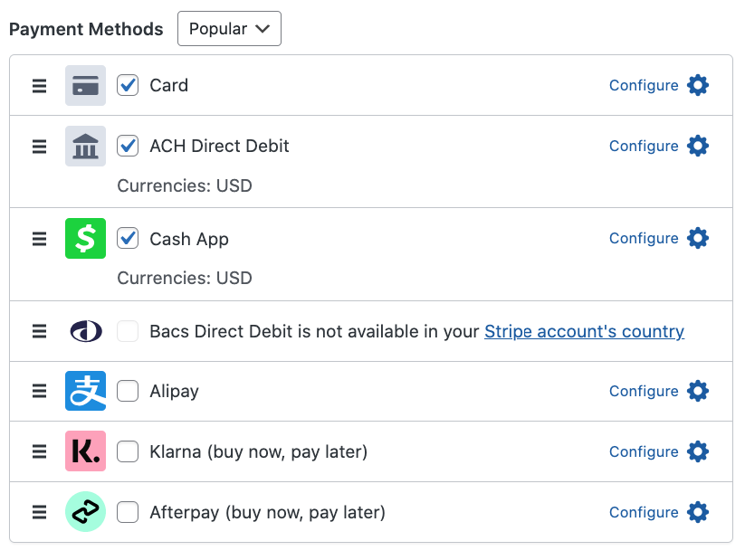The width and height of the screenshot is (745, 560).
Task: Grab the drag handle for Card row
Action: click(x=40, y=86)
